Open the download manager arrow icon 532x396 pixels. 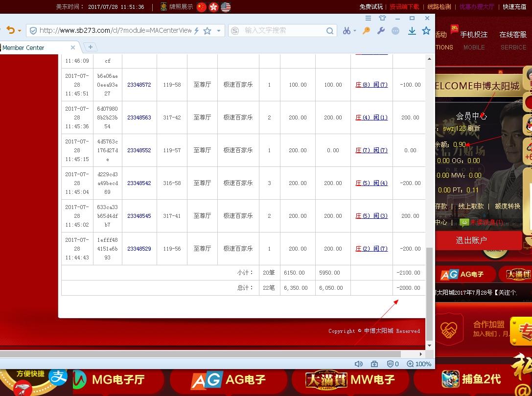click(x=411, y=31)
